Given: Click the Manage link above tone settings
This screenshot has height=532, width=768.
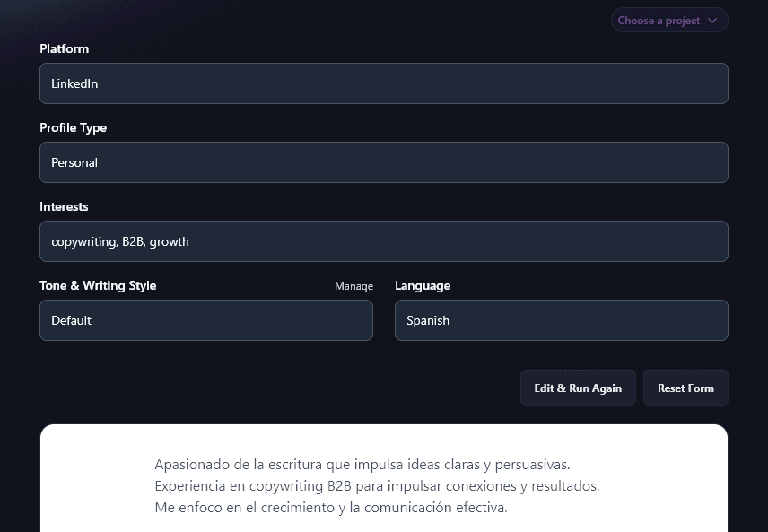Looking at the screenshot, I should (x=353, y=285).
